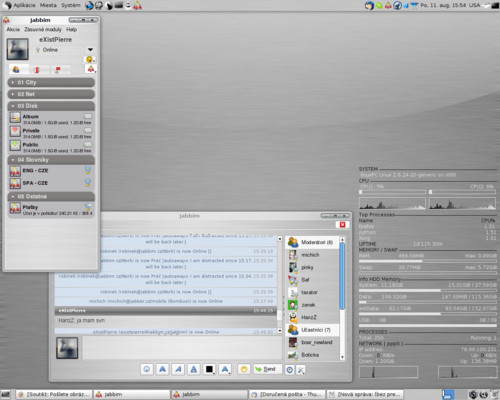The height and width of the screenshot is (400, 500).
Task: Collapse the Moderátori group in participants
Action: 312,242
